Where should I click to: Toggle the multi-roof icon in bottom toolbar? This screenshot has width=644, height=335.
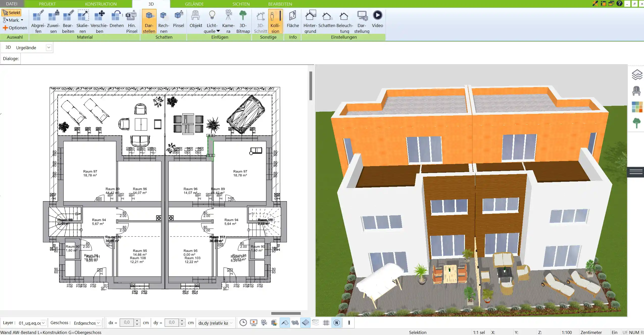pos(295,323)
